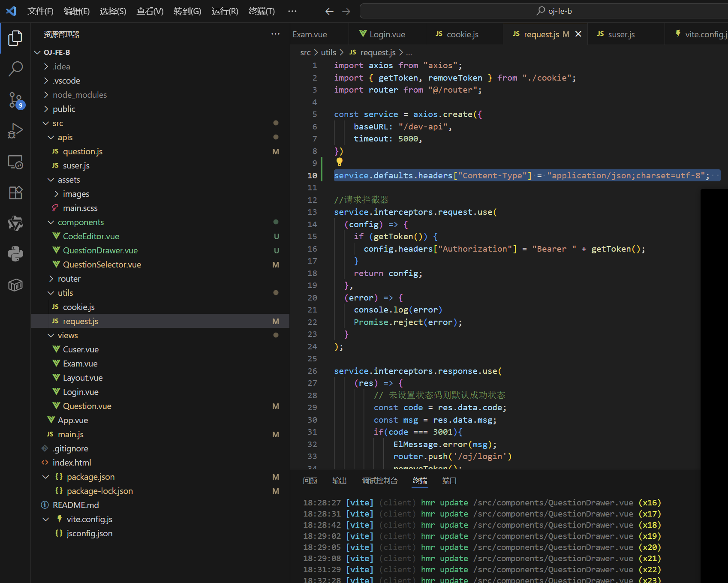Viewport: 728px width, 583px height.
Task: Expand the public folder
Action: (160, 109)
